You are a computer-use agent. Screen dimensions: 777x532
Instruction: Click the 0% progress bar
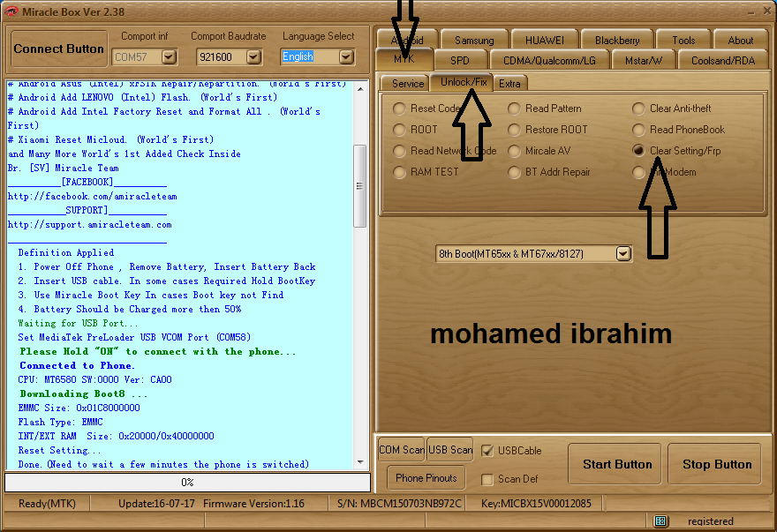tap(187, 482)
